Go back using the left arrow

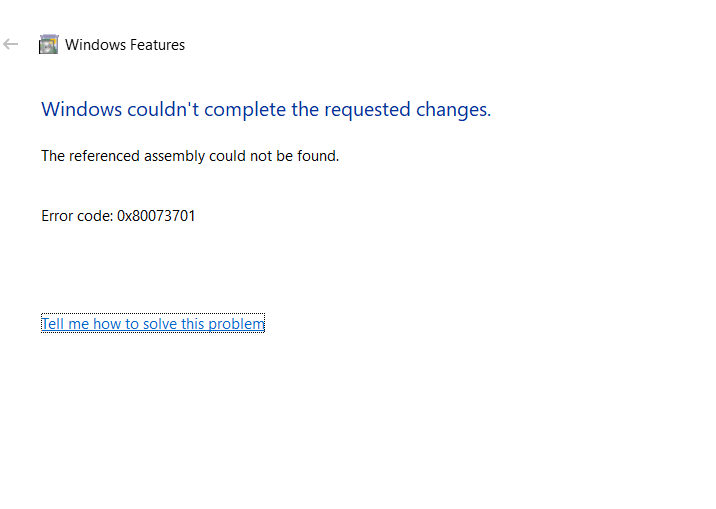pos(10,44)
